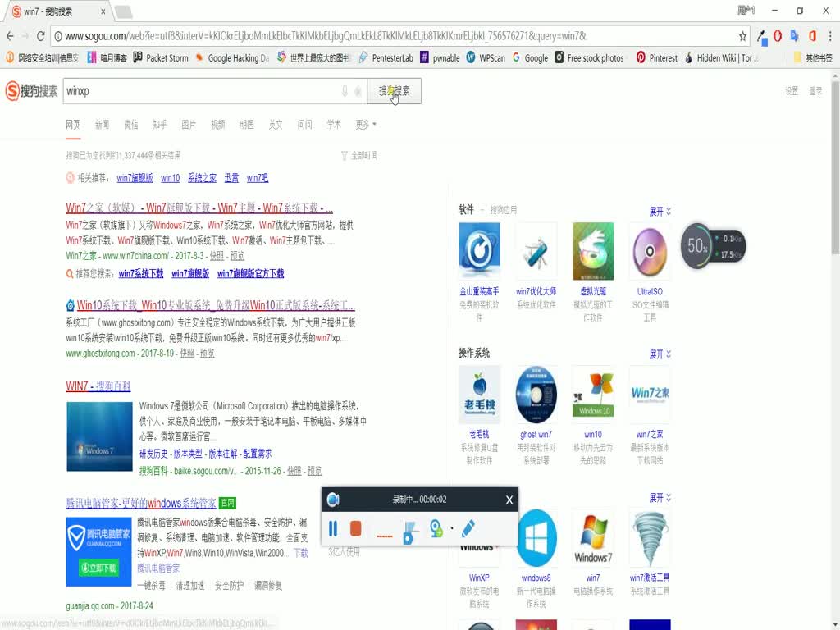Open the Free stock photos bookmark
This screenshot has height=630, width=840.
(x=589, y=57)
